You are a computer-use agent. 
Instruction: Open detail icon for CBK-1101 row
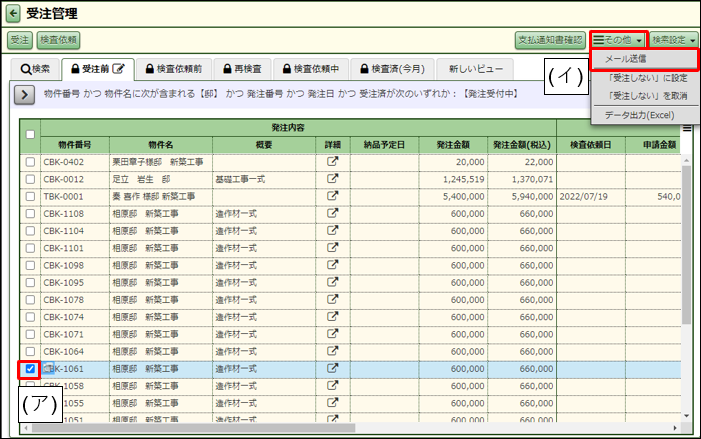pyautogui.click(x=332, y=248)
